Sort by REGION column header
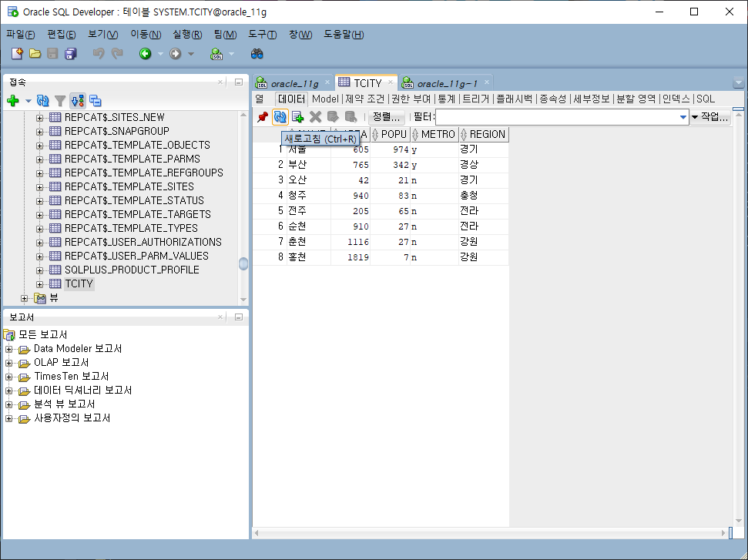 pos(484,135)
